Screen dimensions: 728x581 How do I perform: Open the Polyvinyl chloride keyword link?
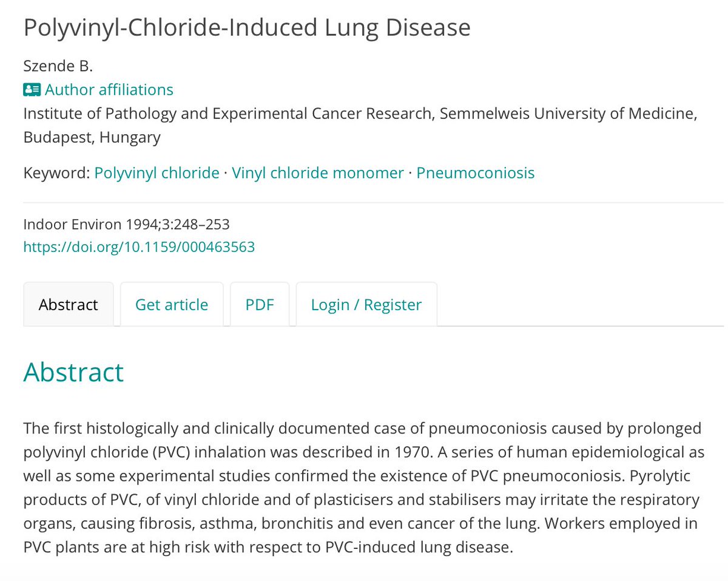157,173
